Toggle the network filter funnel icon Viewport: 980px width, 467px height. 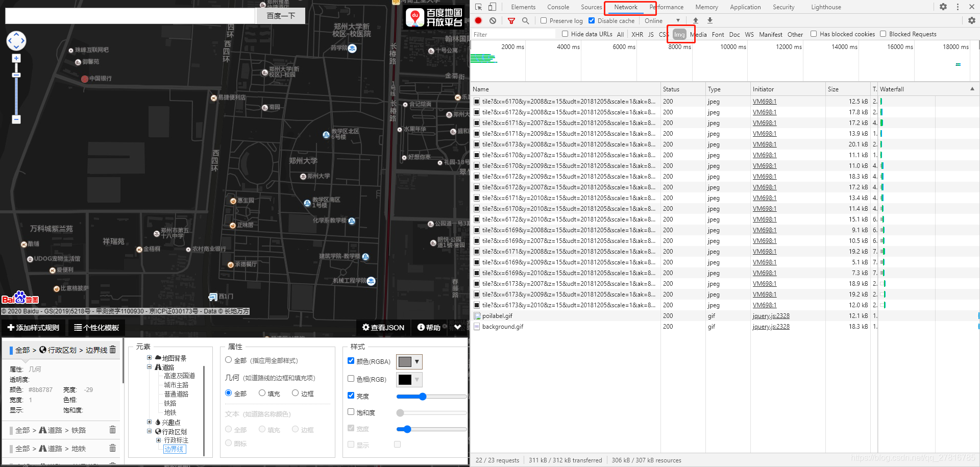click(511, 21)
